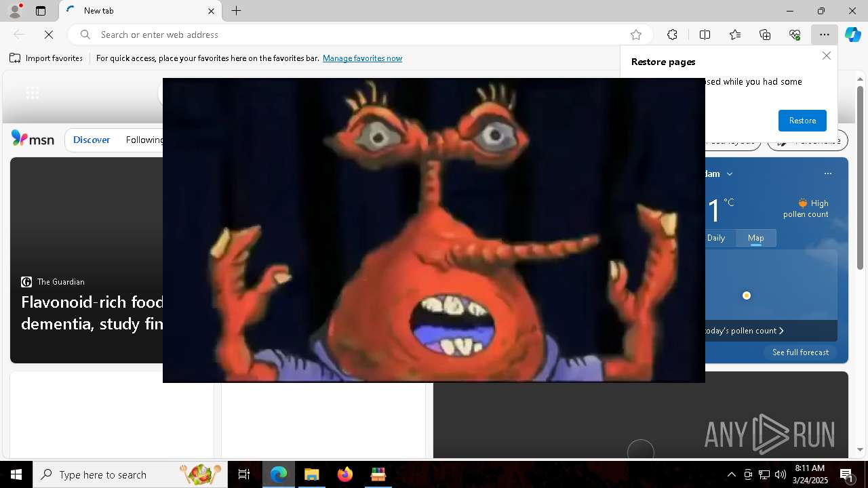Click the back navigation arrow

[19, 35]
